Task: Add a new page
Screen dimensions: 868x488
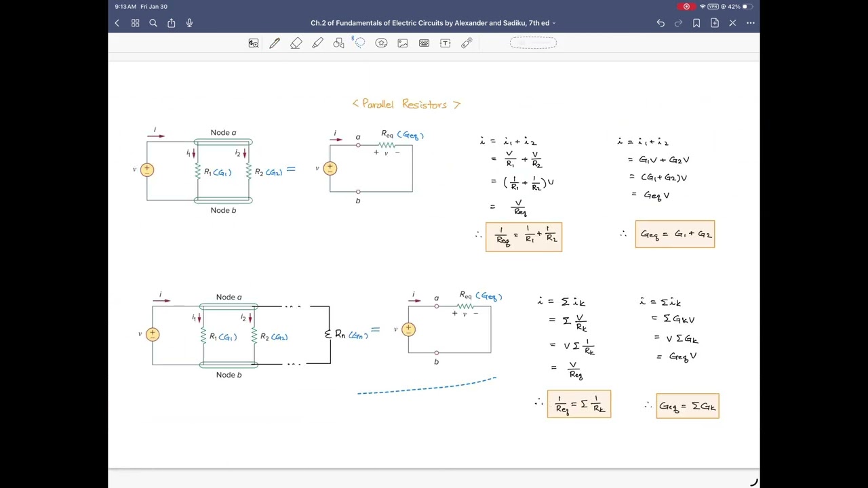Action: point(715,23)
